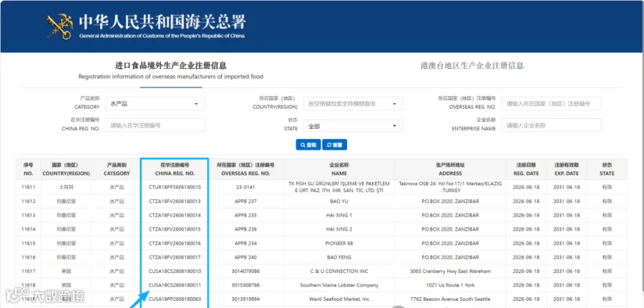Image resolution: width=644 pixels, height=308 pixels.
Task: Click the 企业名称 NAME column header
Action: click(339, 169)
